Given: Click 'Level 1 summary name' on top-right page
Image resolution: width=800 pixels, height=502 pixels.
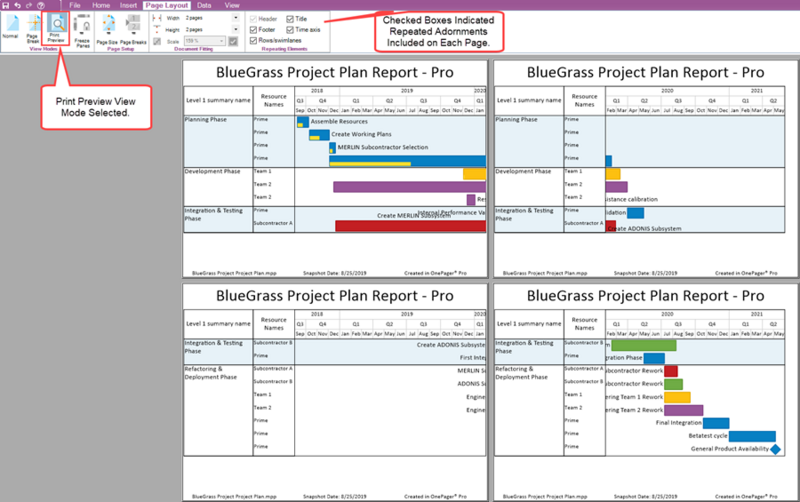Looking at the screenshot, I should click(x=529, y=101).
